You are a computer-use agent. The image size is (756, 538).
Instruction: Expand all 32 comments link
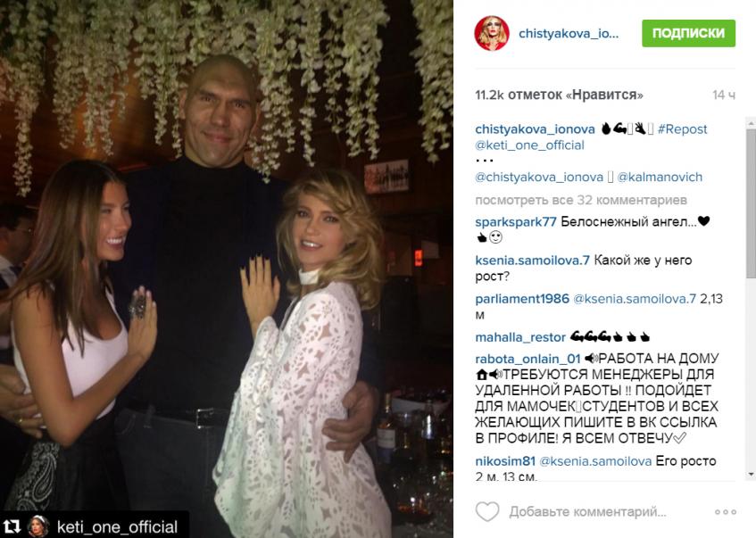click(581, 200)
